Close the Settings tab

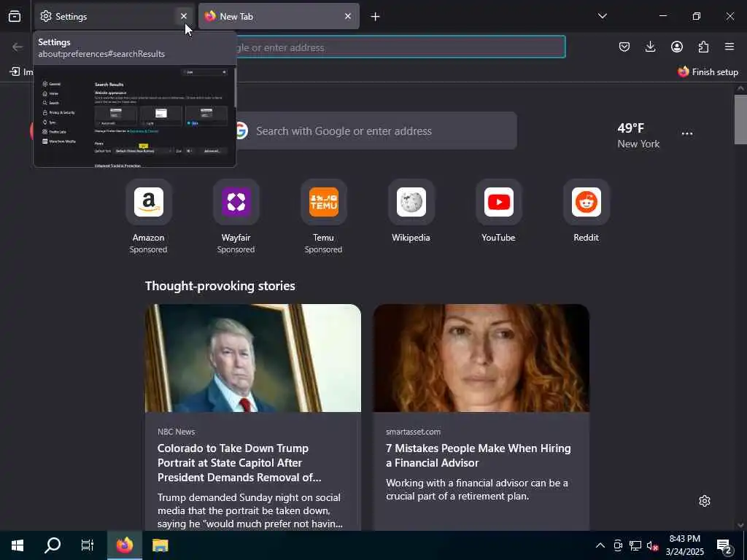(183, 16)
